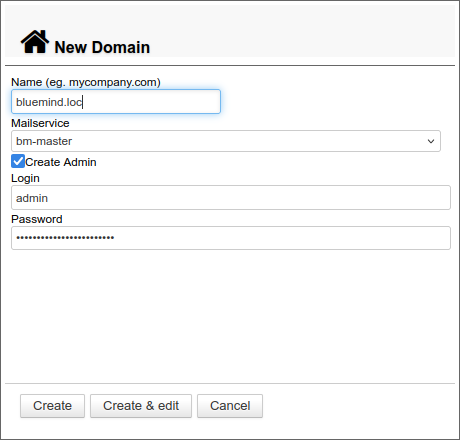Viewport: 460px width, 440px height.
Task: Click the Create & edit button
Action: pos(141,406)
